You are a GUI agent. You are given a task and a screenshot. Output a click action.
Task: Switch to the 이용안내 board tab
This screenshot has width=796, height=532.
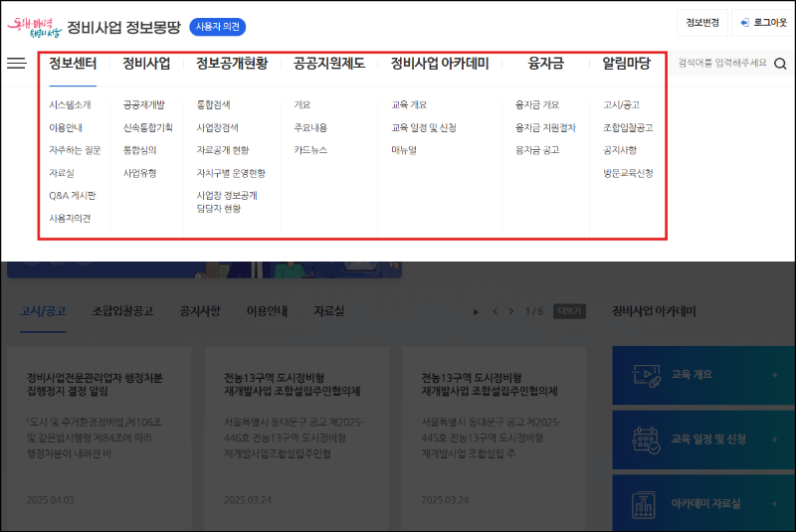tap(267, 311)
